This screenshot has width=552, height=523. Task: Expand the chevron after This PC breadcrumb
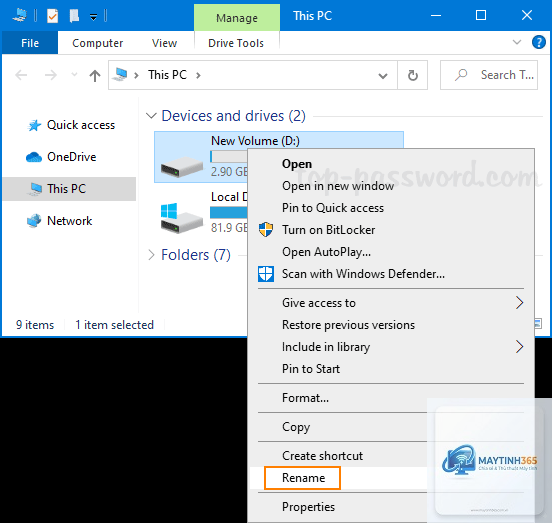(198, 75)
